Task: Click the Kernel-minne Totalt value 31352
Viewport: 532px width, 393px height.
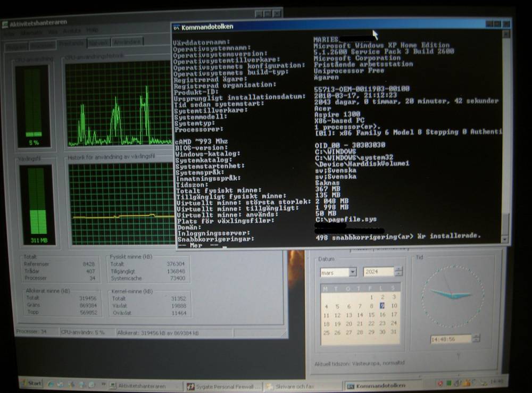Action: (178, 298)
